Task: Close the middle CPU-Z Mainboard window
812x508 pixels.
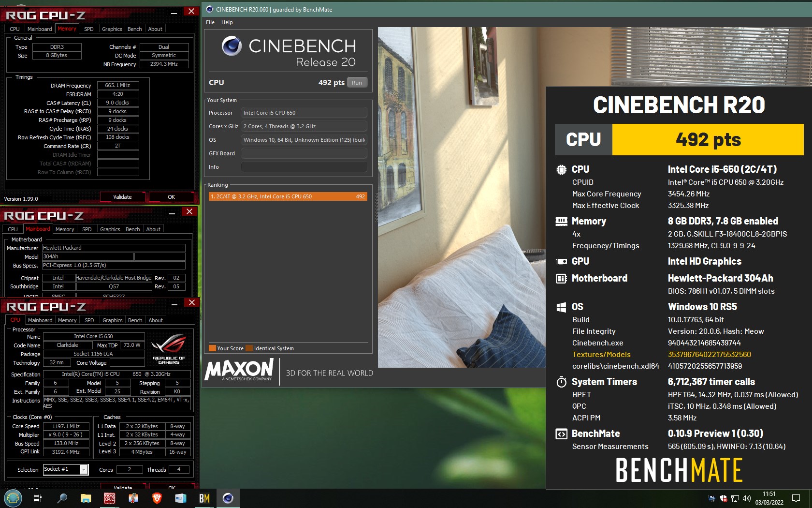Action: coord(189,212)
